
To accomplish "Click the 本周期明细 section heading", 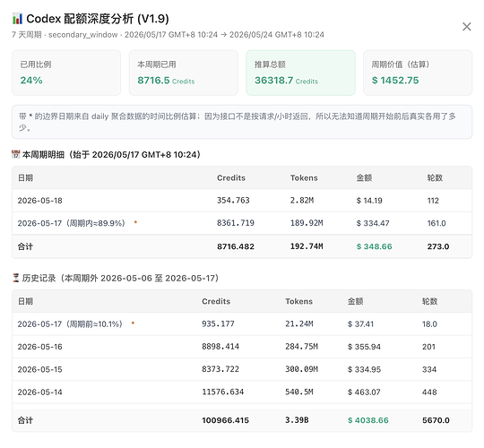I will [111, 154].
